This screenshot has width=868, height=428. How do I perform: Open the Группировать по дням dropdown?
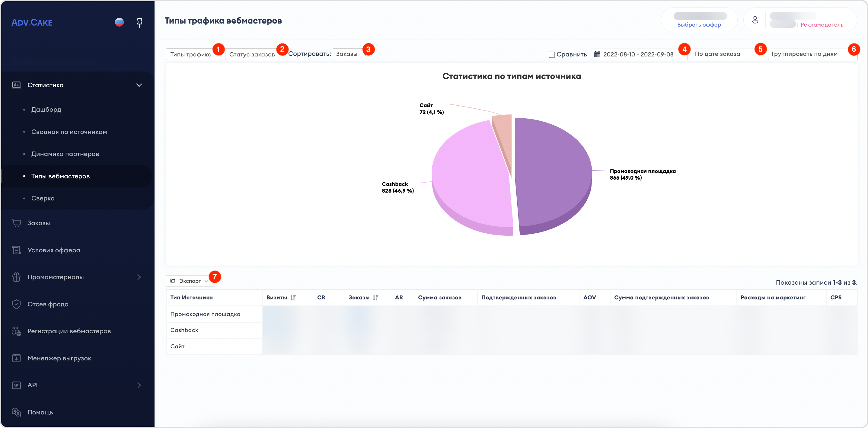click(813, 54)
